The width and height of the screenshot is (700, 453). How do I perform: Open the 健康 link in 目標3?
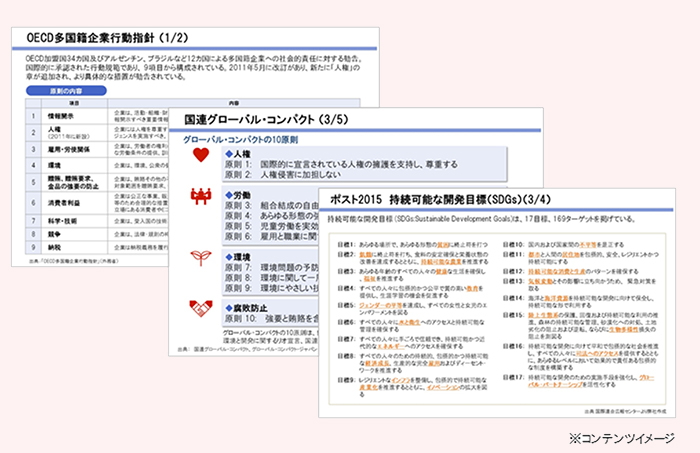[441, 271]
